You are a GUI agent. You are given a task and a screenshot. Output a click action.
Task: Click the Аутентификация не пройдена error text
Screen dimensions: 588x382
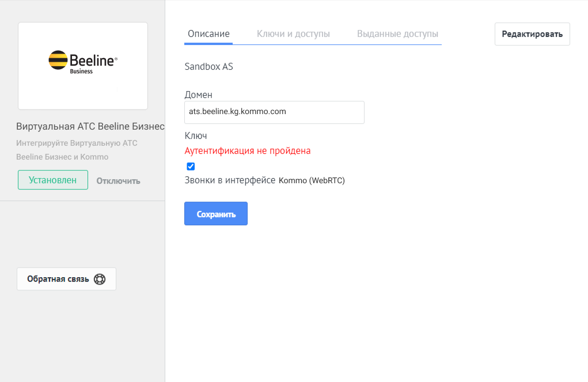(x=248, y=151)
